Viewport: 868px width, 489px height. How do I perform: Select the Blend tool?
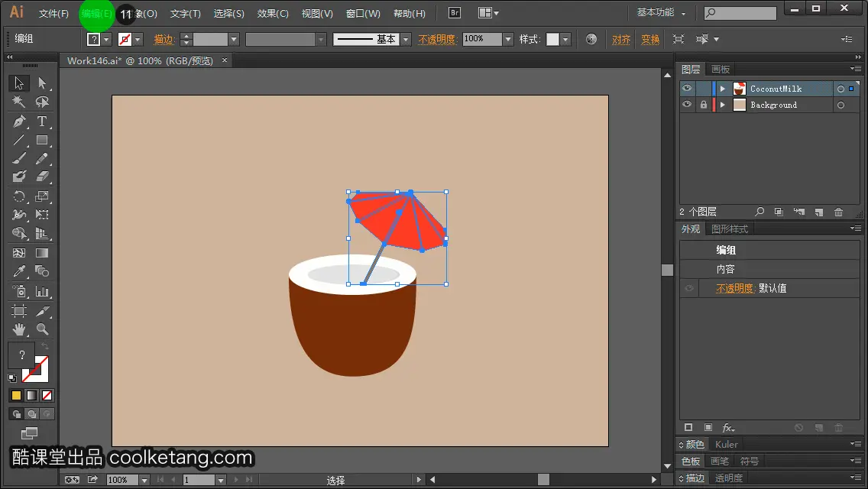pos(42,271)
